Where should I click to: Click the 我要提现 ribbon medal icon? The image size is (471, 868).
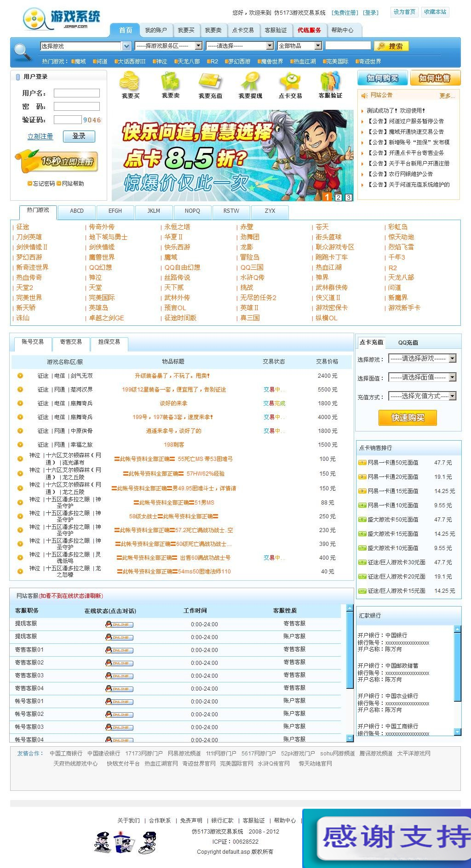pos(250,82)
